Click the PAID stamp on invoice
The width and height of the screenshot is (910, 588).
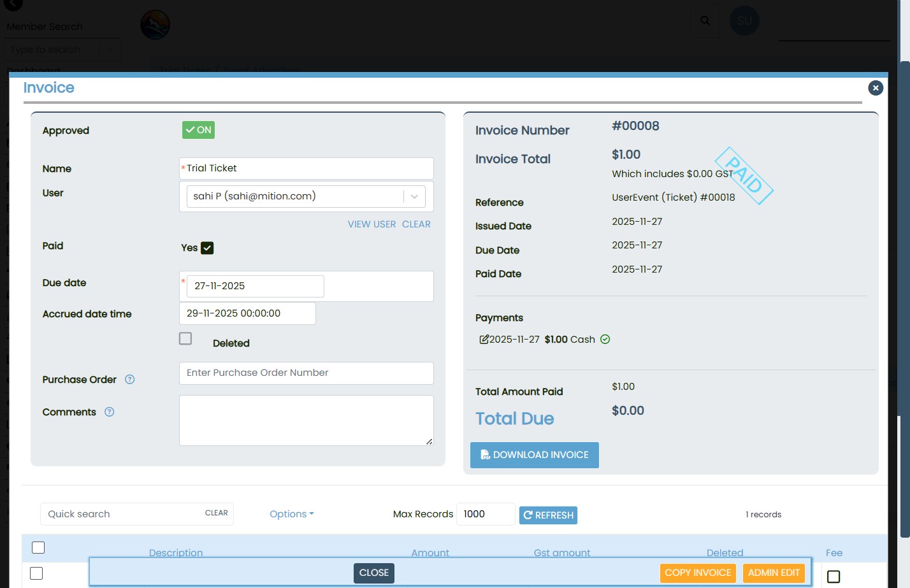point(744,175)
